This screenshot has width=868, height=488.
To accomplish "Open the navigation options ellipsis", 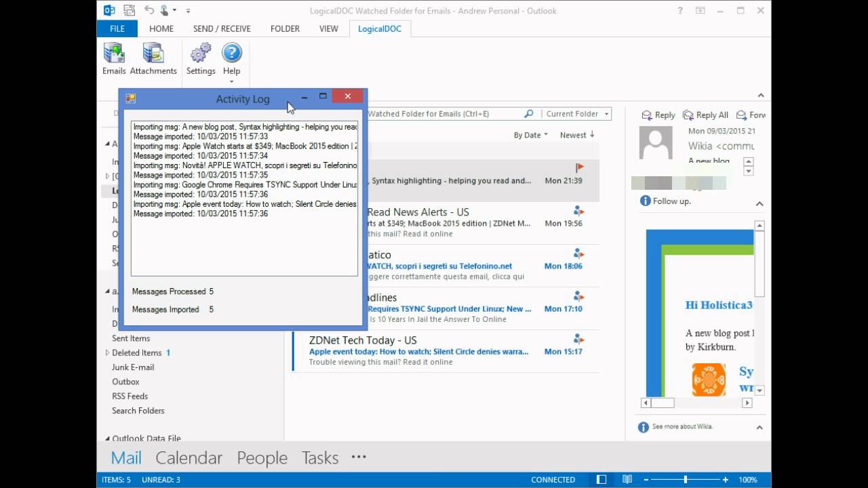I will (359, 457).
